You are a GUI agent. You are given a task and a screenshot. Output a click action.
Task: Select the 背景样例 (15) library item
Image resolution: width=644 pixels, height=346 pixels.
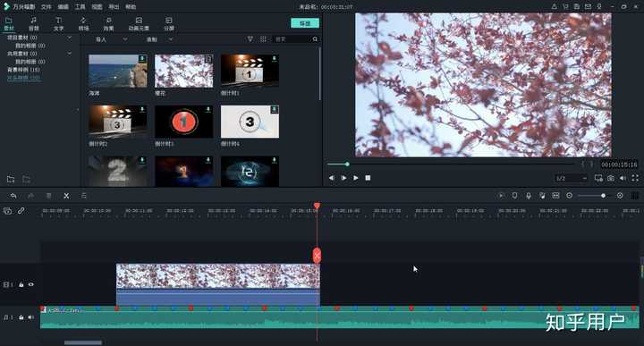click(23, 70)
